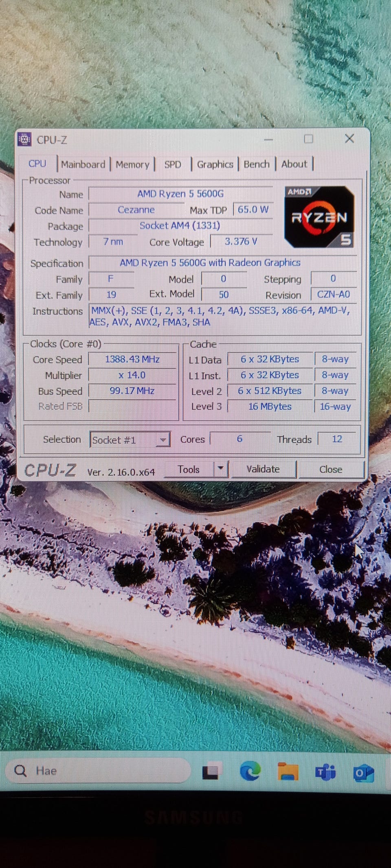Click the Level 3 associativity '16-way'
The width and height of the screenshot is (391, 868).
coord(335,407)
